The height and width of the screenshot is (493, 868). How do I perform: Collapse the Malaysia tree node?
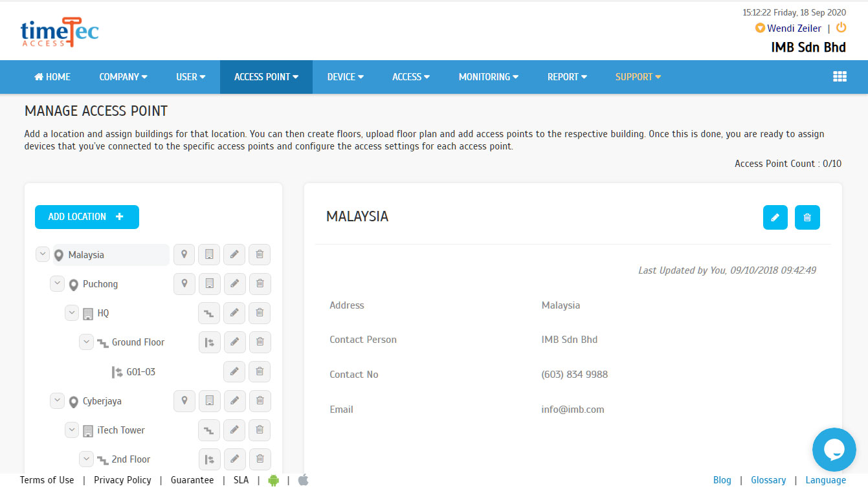pyautogui.click(x=43, y=254)
